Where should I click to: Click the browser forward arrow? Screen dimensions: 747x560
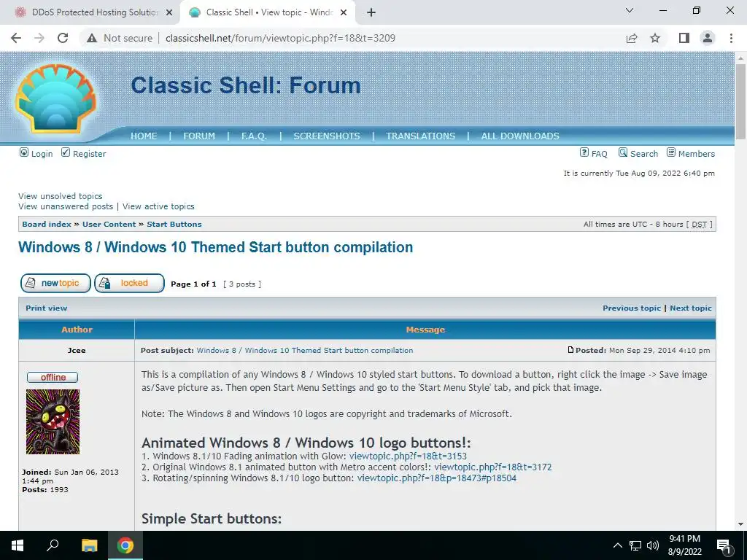click(39, 38)
